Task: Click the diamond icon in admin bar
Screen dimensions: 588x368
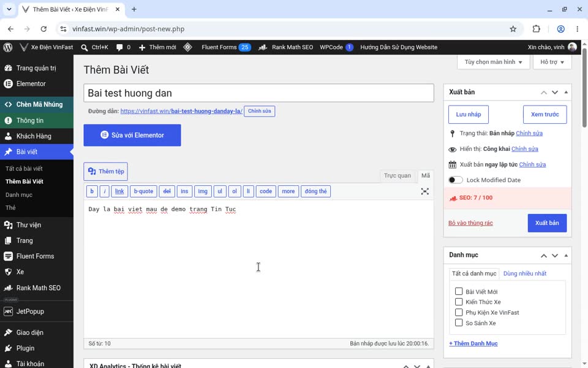Action: 188,47
